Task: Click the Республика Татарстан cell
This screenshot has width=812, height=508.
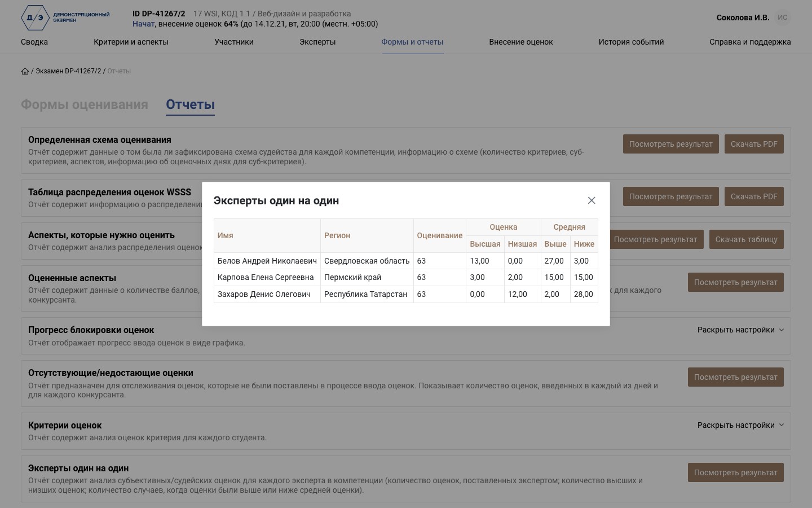Action: coord(367,294)
